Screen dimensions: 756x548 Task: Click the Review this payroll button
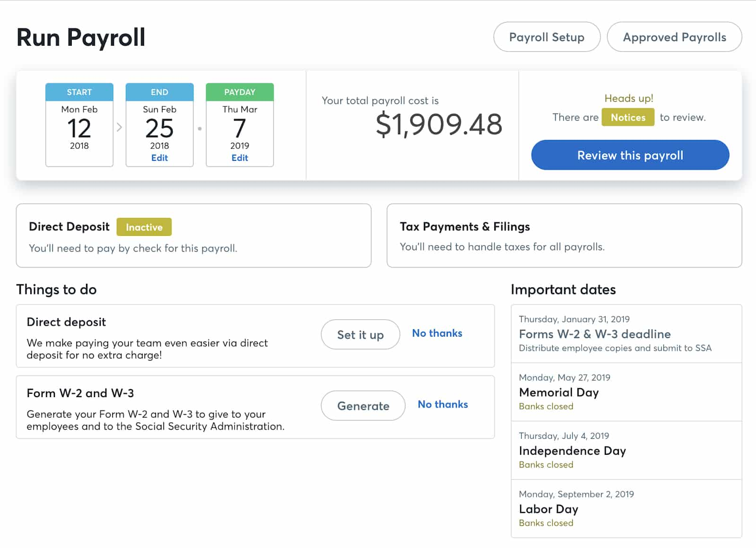point(629,155)
